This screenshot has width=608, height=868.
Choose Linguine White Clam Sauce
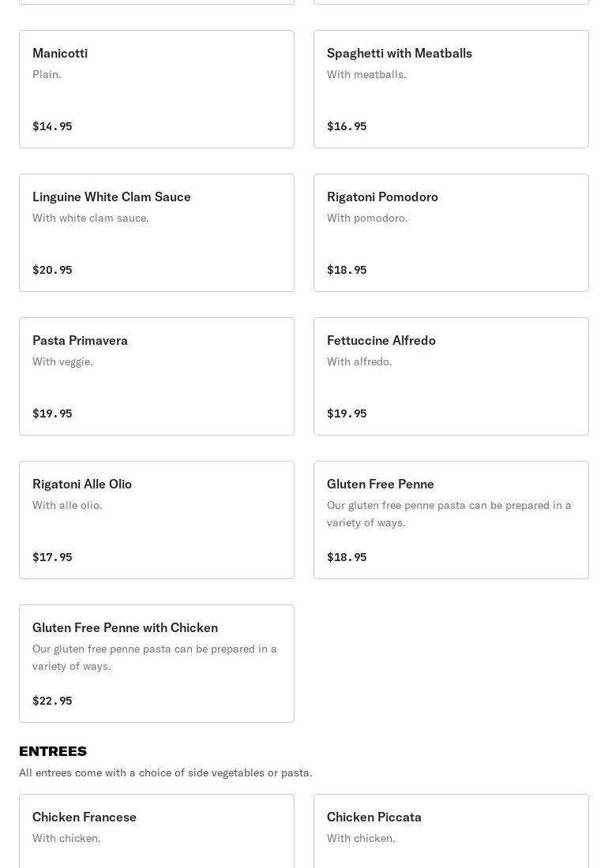pyautogui.click(x=156, y=233)
